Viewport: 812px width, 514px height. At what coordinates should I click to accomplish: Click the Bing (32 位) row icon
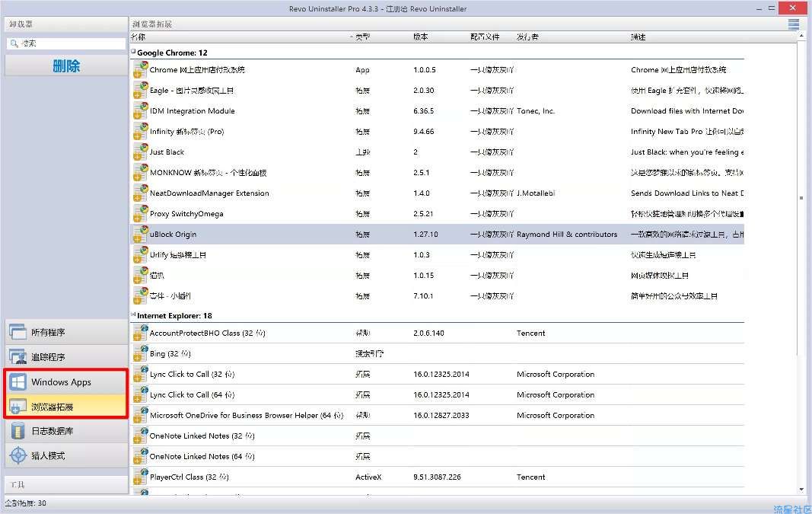[x=140, y=353]
